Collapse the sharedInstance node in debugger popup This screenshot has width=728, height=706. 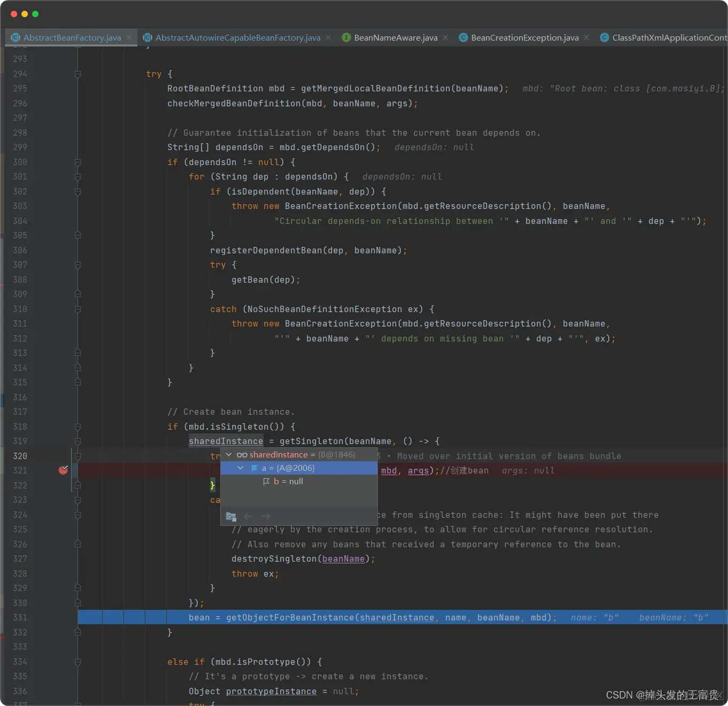coord(229,454)
